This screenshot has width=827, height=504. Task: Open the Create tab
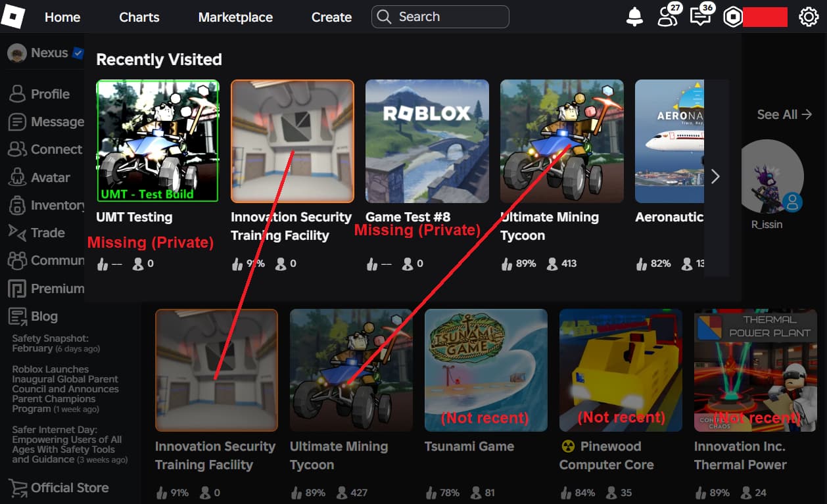point(331,17)
